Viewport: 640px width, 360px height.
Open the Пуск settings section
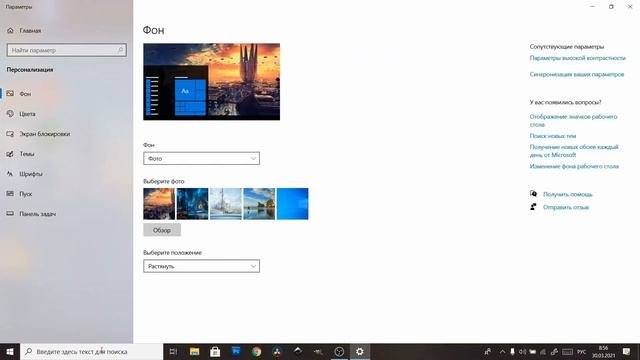point(25,194)
